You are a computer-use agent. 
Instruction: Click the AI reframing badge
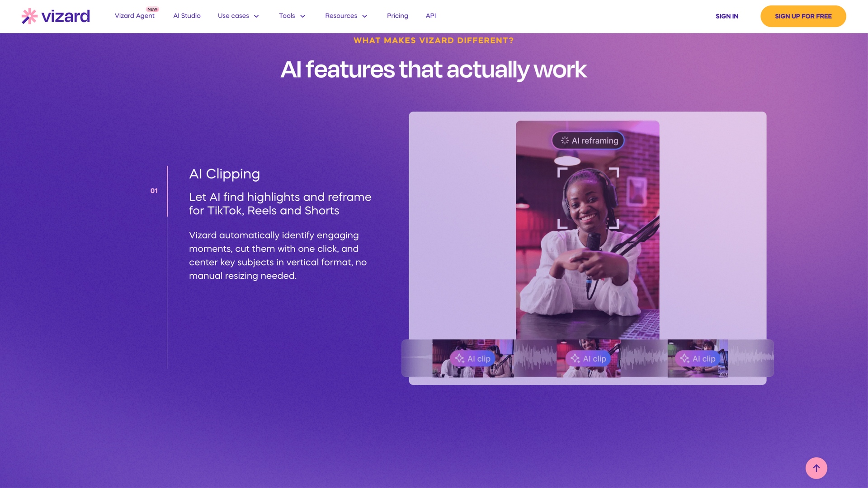click(588, 141)
